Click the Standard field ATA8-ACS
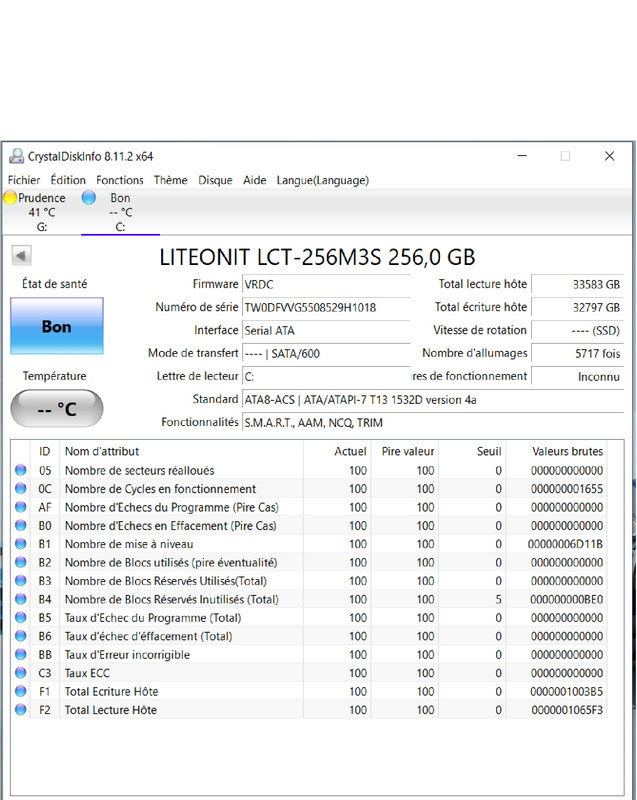The height and width of the screenshot is (800, 637). pos(432,399)
